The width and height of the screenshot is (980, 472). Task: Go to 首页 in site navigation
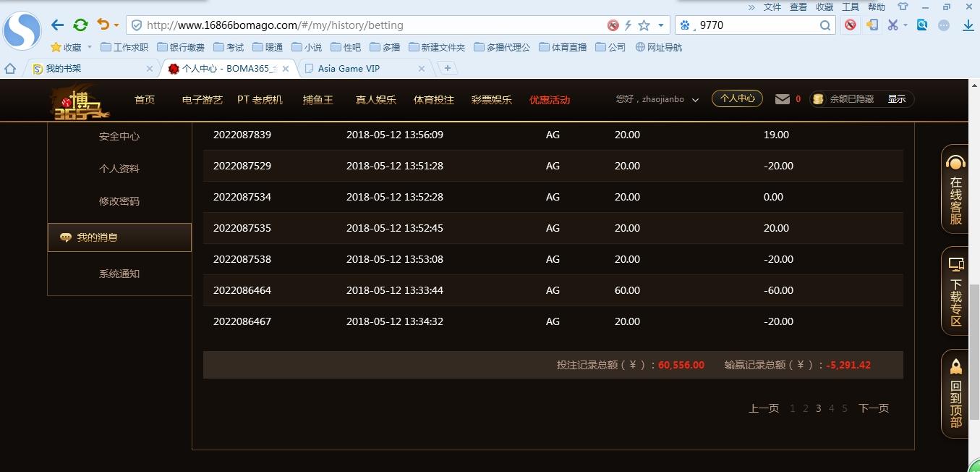(x=145, y=100)
